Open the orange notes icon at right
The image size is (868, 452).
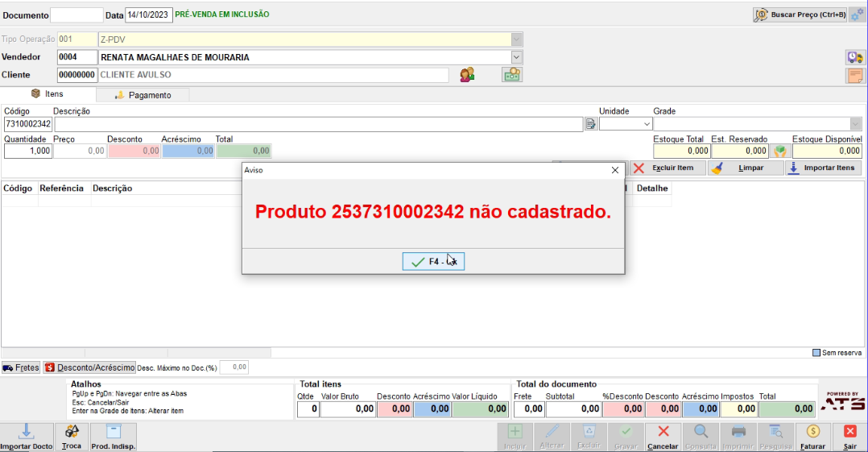click(x=855, y=76)
